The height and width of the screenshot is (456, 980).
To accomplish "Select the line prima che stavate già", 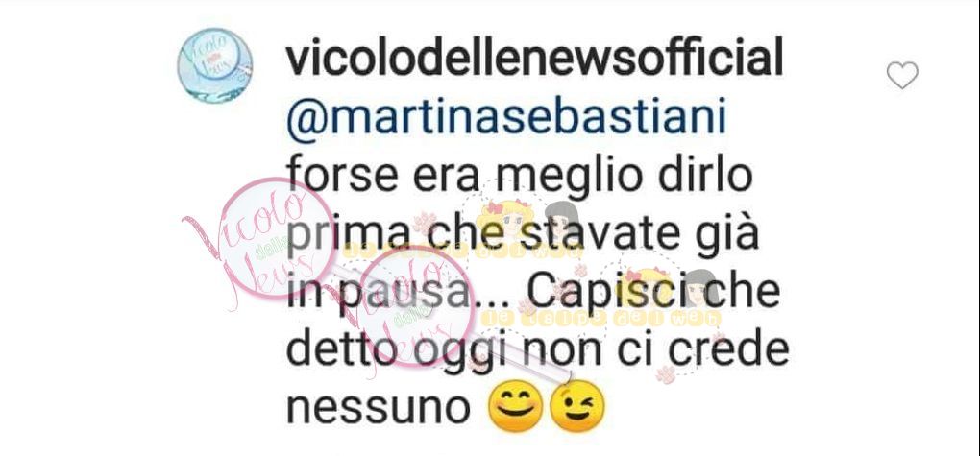I will click(523, 233).
